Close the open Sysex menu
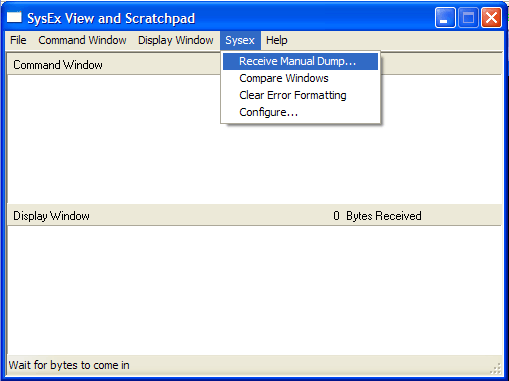The height and width of the screenshot is (381, 509). click(x=240, y=40)
